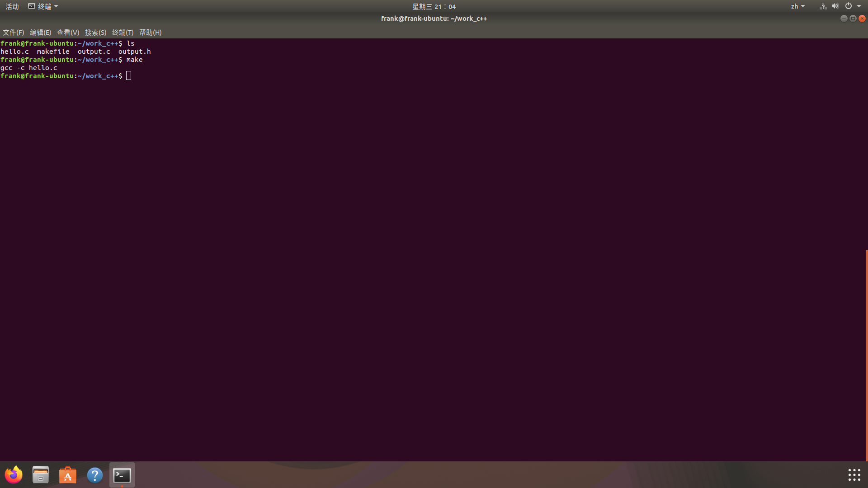Click the Terminal icon in dock
The image size is (868, 488).
122,475
